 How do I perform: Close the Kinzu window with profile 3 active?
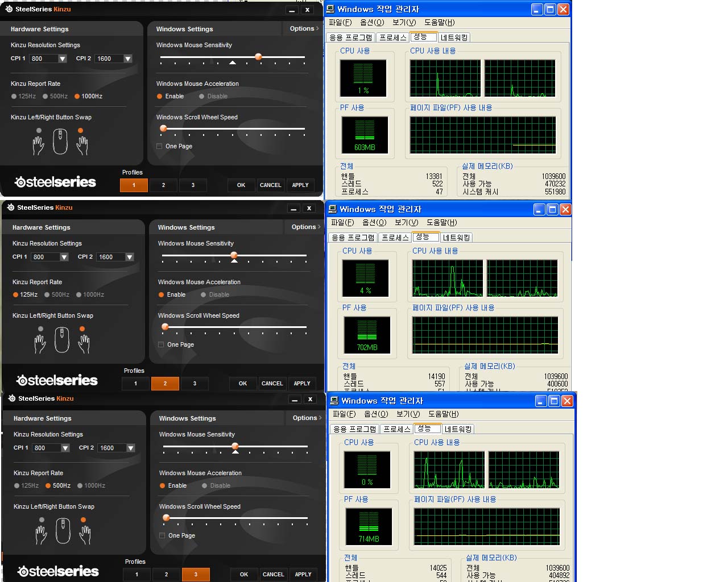tap(310, 399)
